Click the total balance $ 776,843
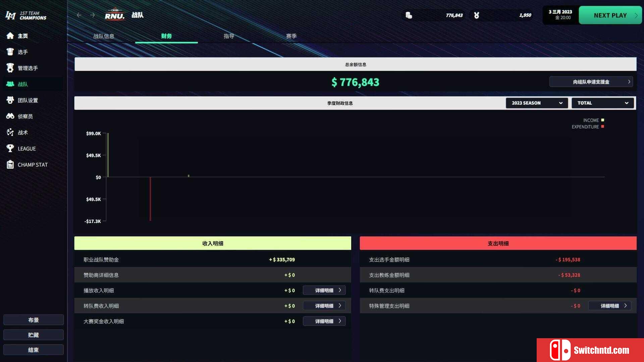644x362 pixels. point(355,82)
